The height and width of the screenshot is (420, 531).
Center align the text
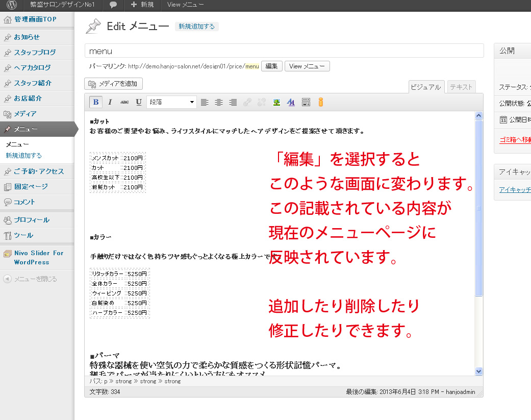(x=219, y=102)
